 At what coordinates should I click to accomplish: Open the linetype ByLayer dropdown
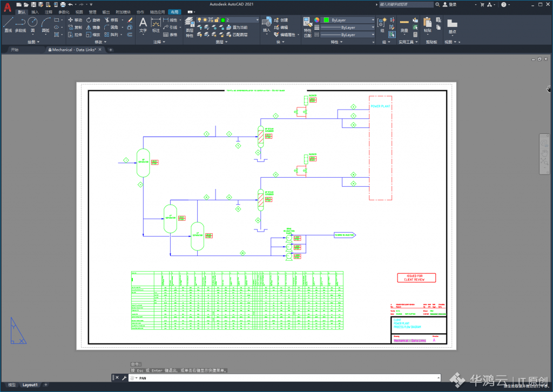pyautogui.click(x=347, y=35)
